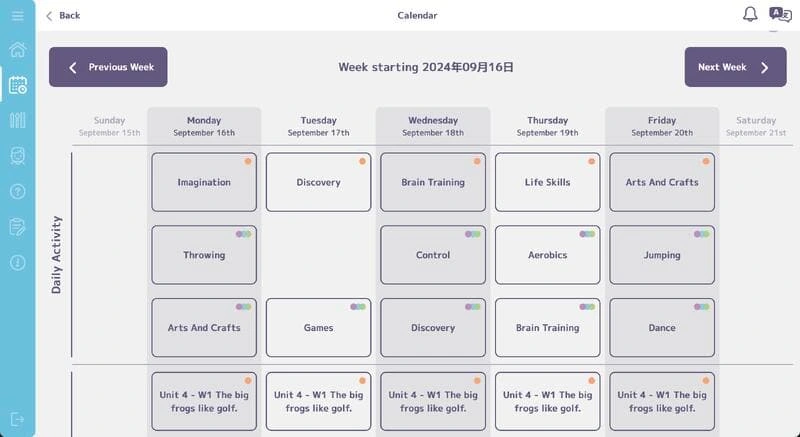800x437 pixels.
Task: Open Wednesday's Control activity card
Action: click(433, 255)
